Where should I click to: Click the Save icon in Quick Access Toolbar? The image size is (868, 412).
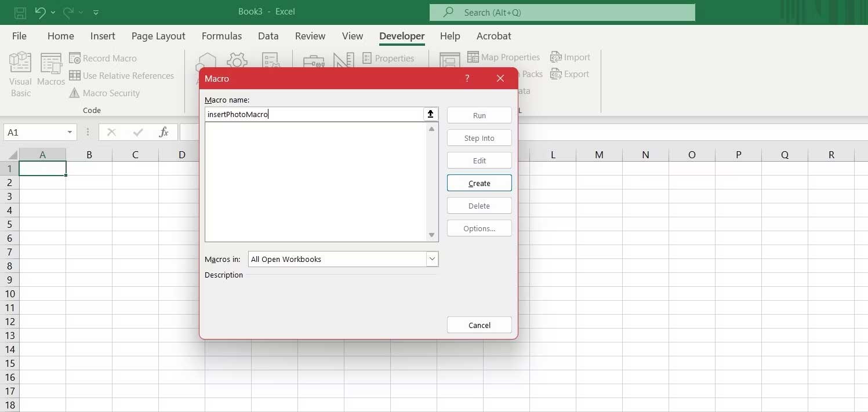tap(19, 12)
